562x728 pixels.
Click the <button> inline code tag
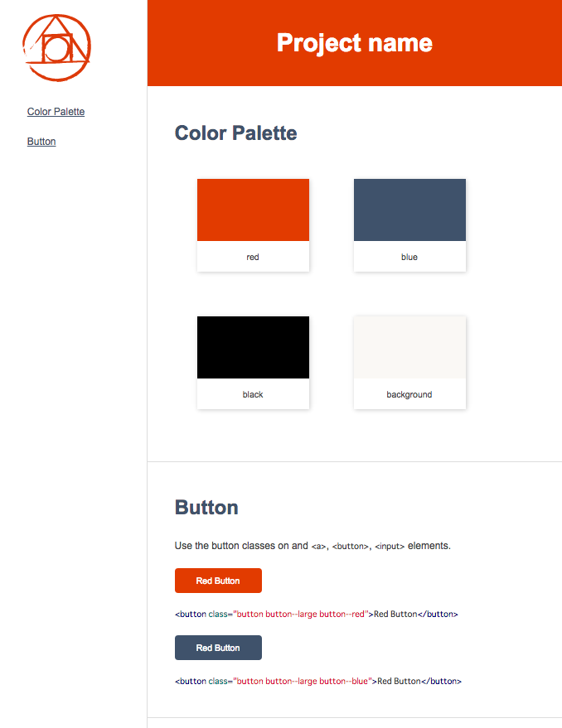[x=351, y=546]
